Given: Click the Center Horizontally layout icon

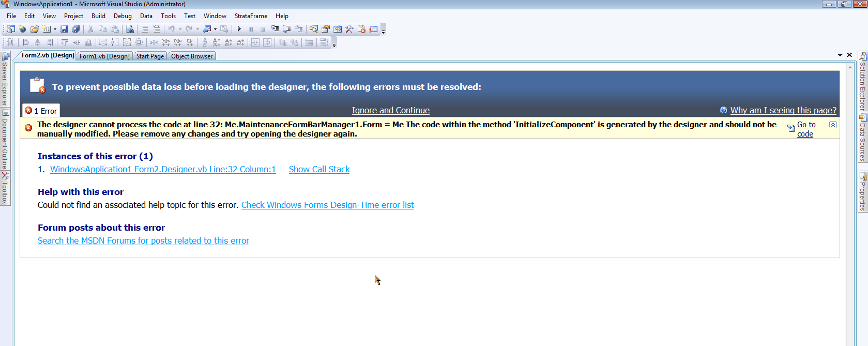Looking at the screenshot, I should coord(255,42).
